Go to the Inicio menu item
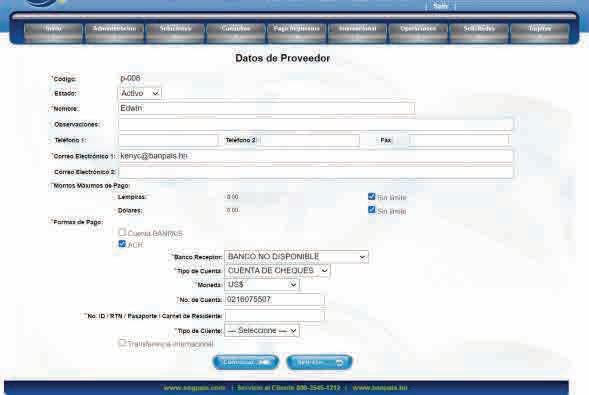Viewport: 589px width, 395px height. point(53,33)
